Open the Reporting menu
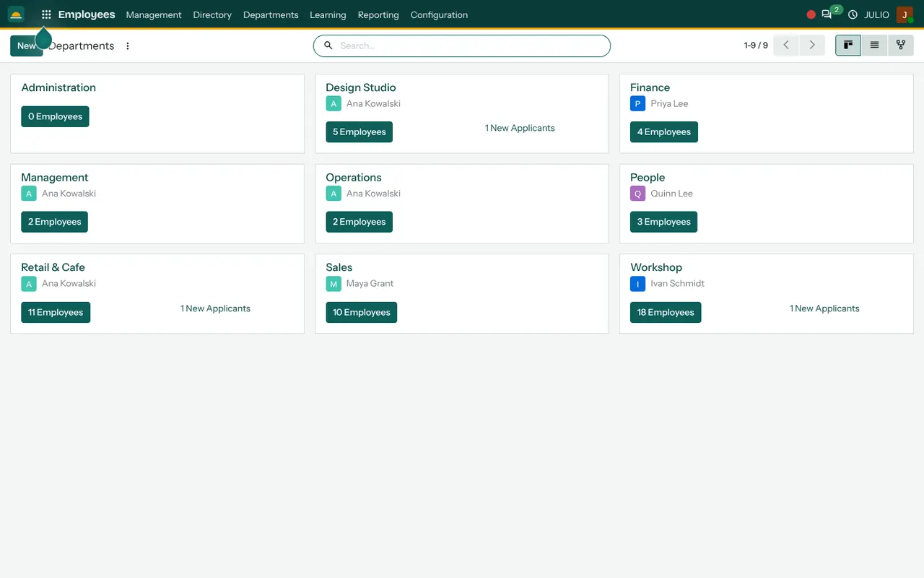 pyautogui.click(x=378, y=14)
